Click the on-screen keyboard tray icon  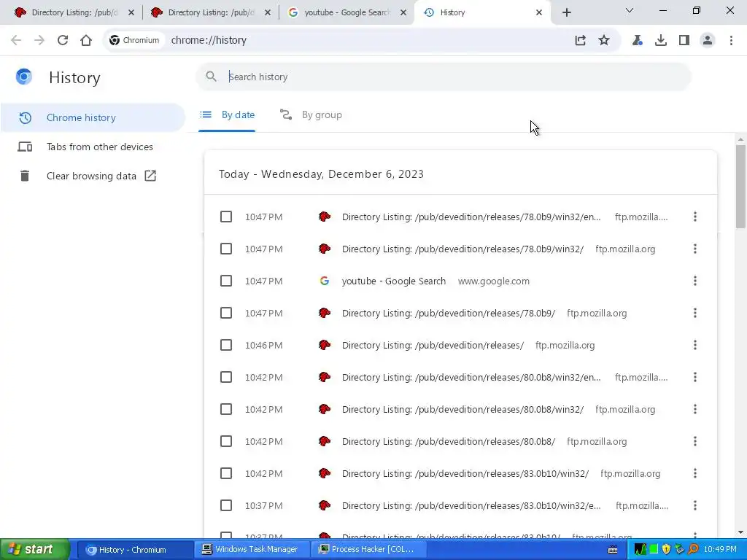pos(613,550)
